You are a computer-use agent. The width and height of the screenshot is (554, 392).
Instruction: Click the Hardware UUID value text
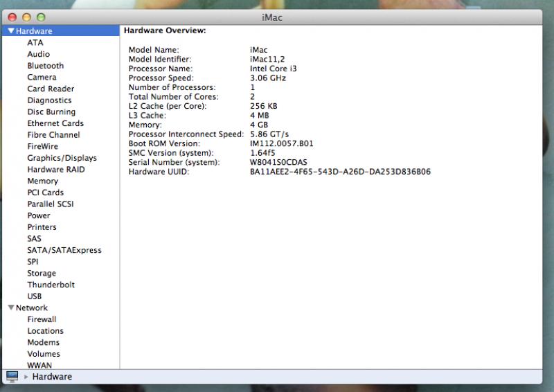pyautogui.click(x=340, y=171)
